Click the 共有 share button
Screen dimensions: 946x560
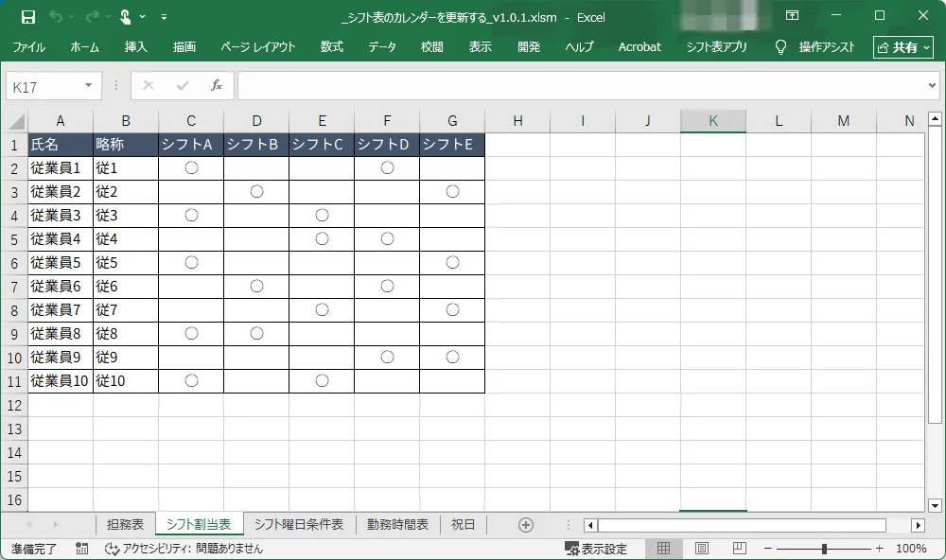pos(903,47)
